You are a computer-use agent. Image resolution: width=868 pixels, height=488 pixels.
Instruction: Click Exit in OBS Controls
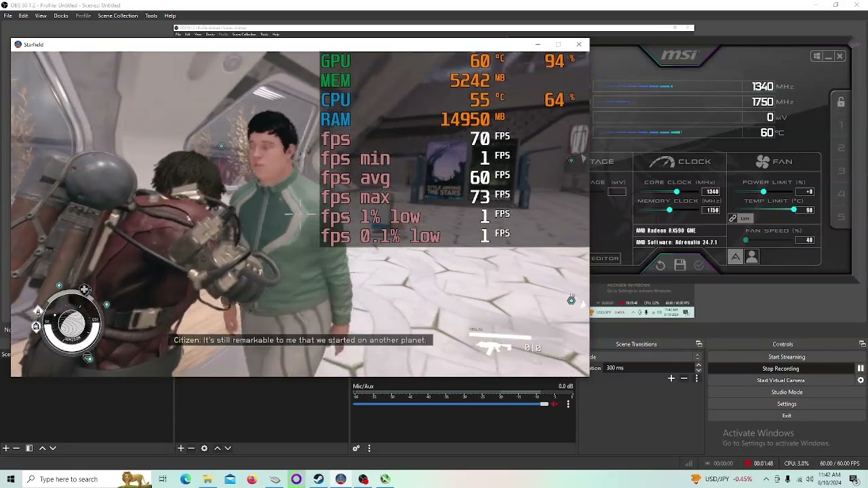point(787,415)
